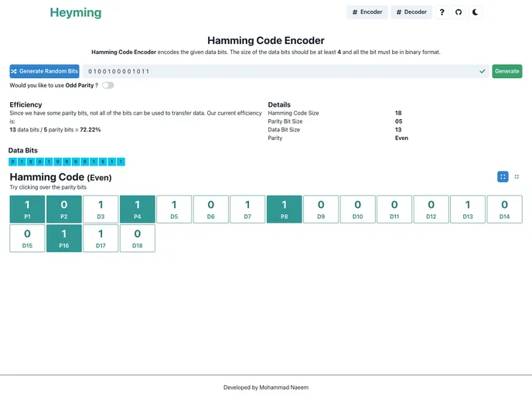This screenshot has width=532, height=396.
Task: Click data bit cell D6
Action: pyautogui.click(x=210, y=209)
